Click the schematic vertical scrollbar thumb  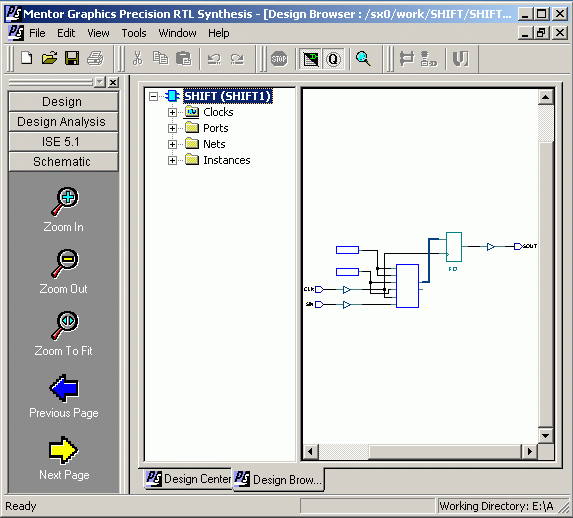(546, 283)
